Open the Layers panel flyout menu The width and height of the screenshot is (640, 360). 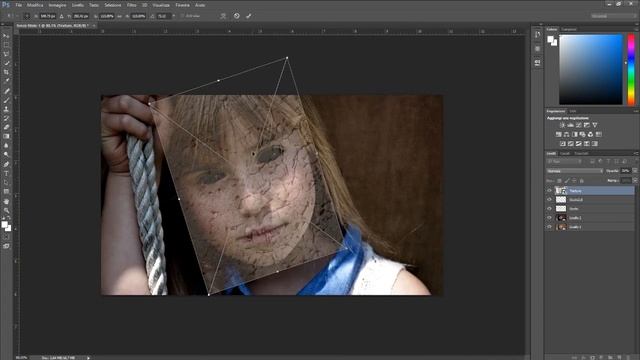[636, 153]
